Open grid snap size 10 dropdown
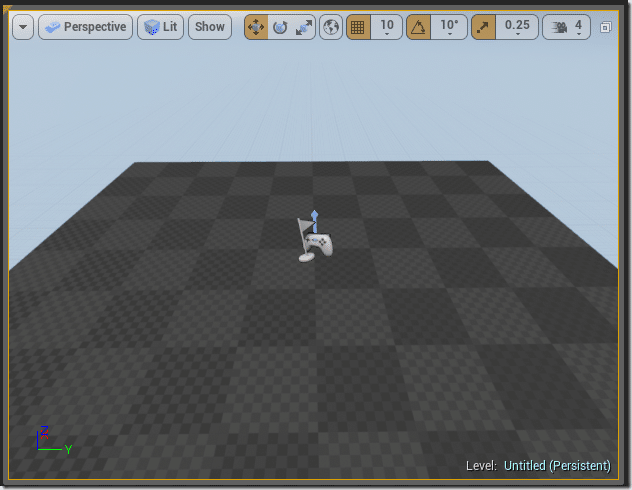This screenshot has height=490, width=632. (387, 27)
